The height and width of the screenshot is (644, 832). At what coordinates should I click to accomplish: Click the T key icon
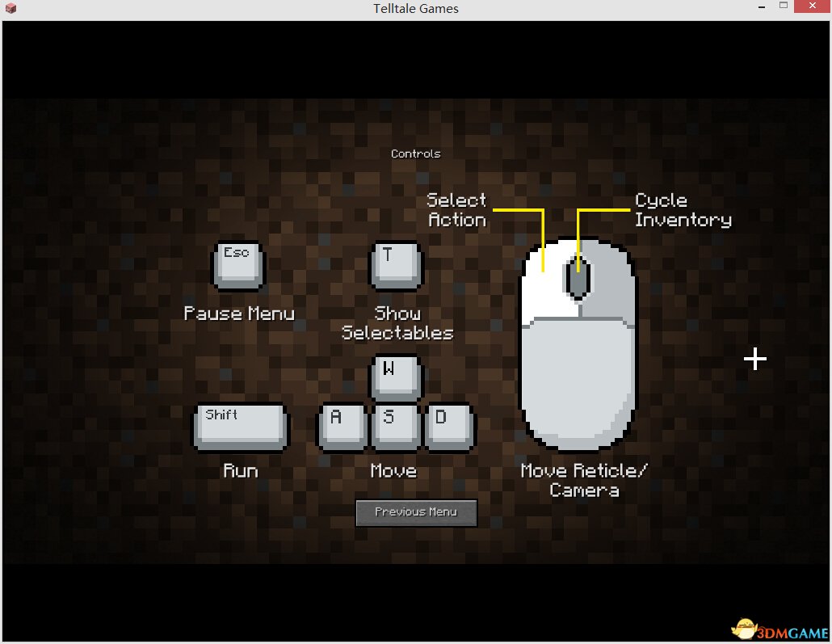[396, 266]
